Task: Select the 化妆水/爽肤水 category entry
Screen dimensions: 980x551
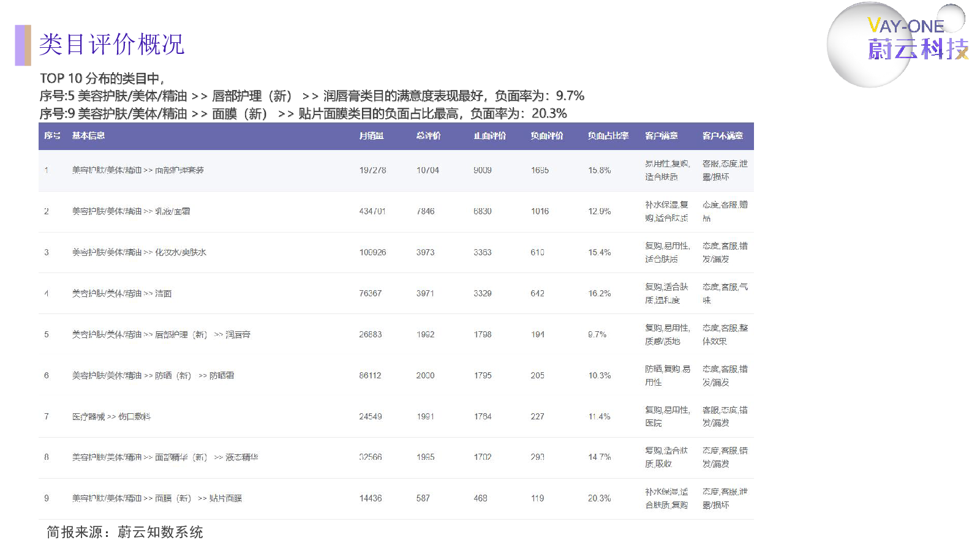Action: 139,252
